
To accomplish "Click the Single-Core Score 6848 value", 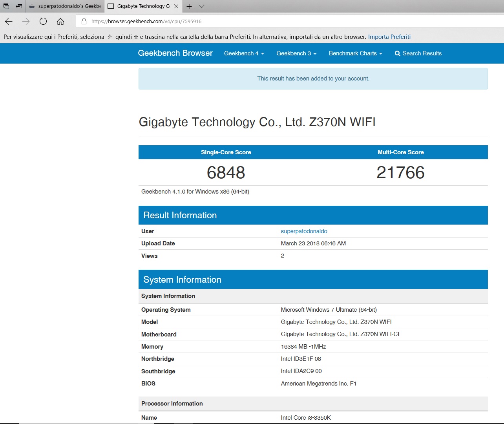I will tap(226, 172).
